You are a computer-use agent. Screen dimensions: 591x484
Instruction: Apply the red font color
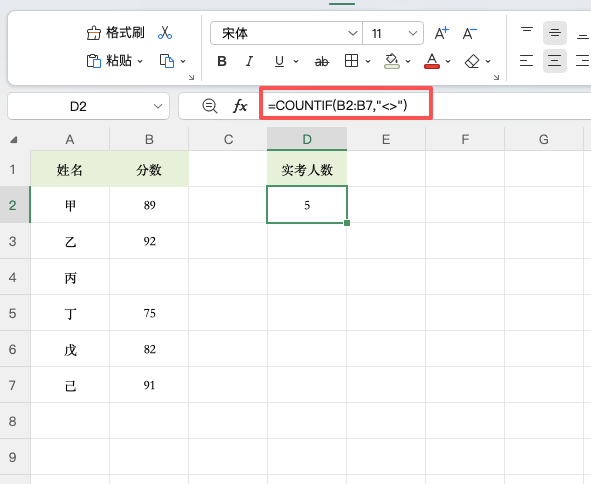pyautogui.click(x=432, y=61)
